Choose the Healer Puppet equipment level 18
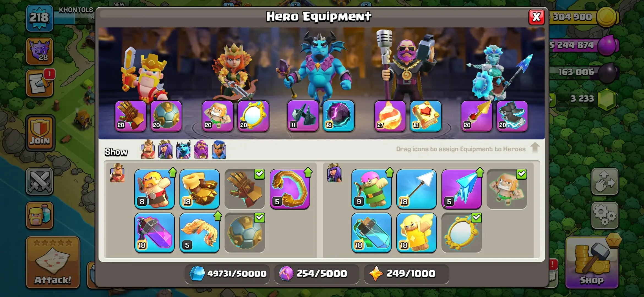644x297 pixels. click(416, 233)
